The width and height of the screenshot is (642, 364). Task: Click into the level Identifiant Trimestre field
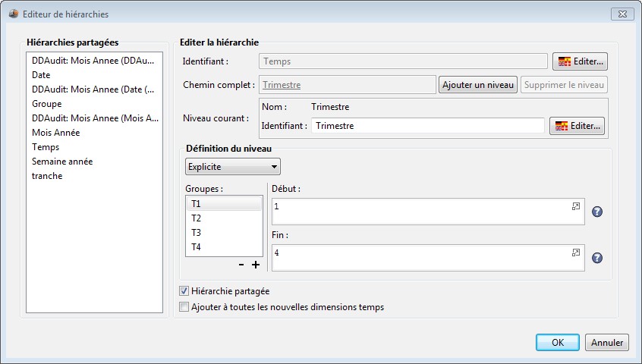[427, 126]
